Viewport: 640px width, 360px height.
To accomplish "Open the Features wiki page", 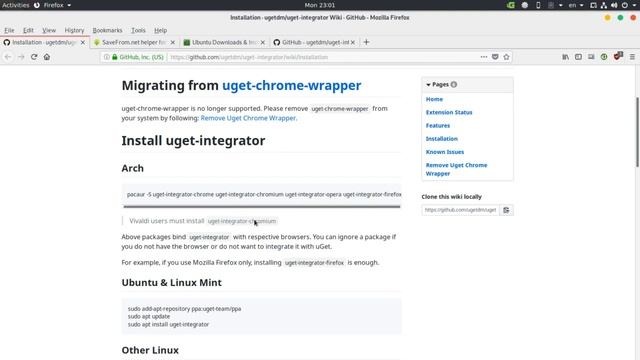I will (x=438, y=126).
